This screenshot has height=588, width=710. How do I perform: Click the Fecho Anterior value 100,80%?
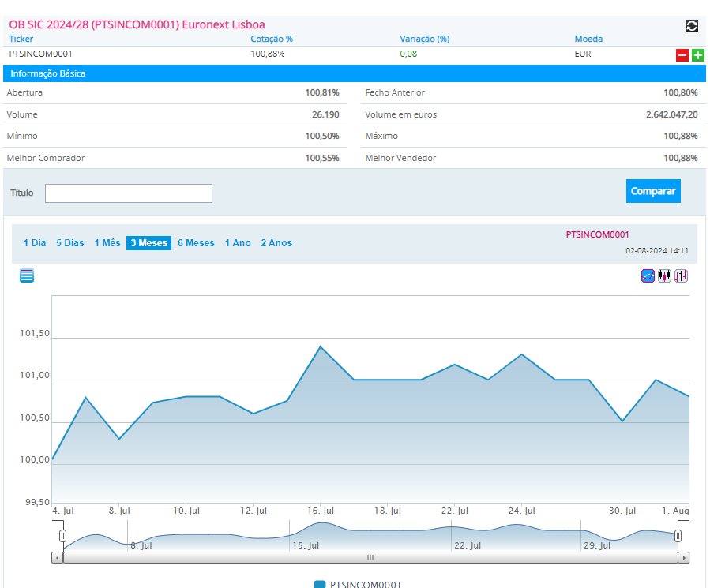[681, 92]
